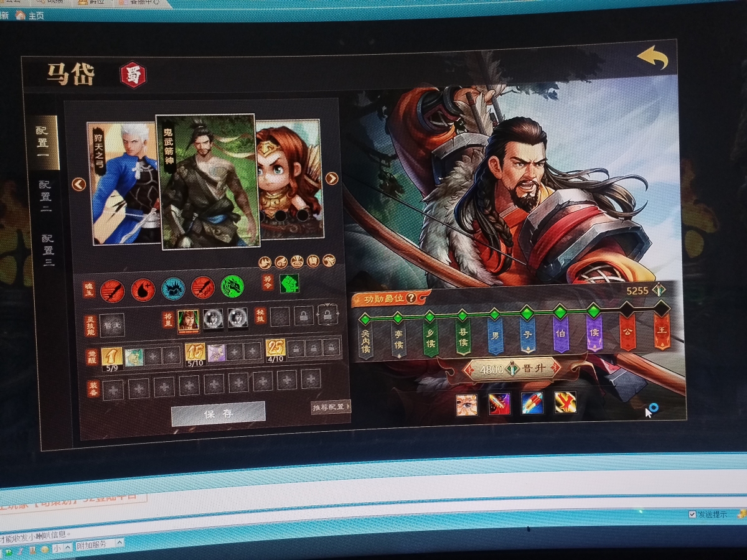Select the first red sword soul jade
The width and height of the screenshot is (747, 560).
point(113,290)
